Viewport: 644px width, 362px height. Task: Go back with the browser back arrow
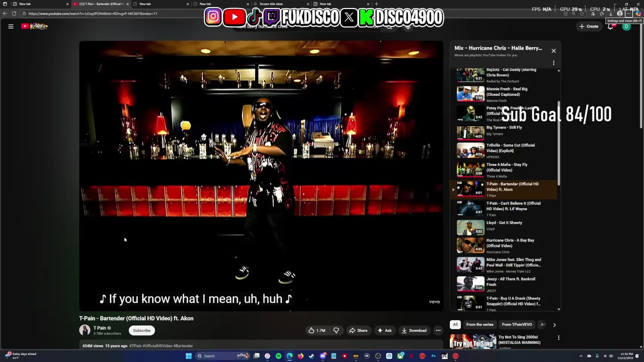point(5,14)
